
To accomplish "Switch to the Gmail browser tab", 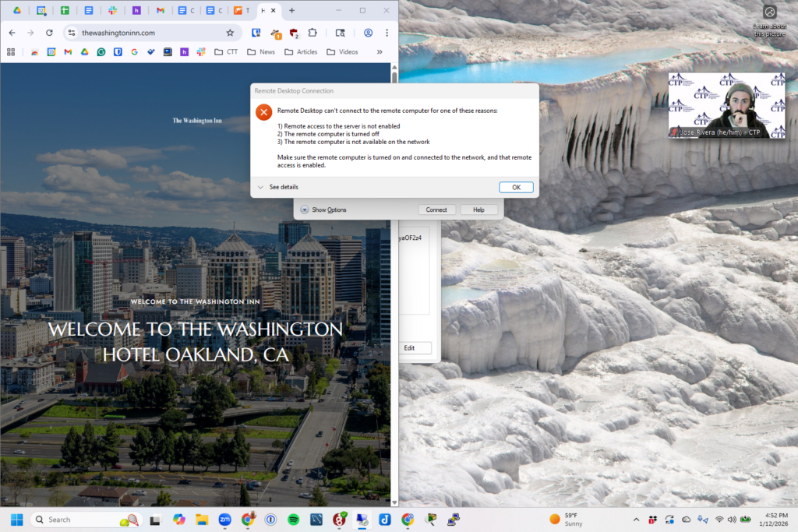I will tap(161, 11).
